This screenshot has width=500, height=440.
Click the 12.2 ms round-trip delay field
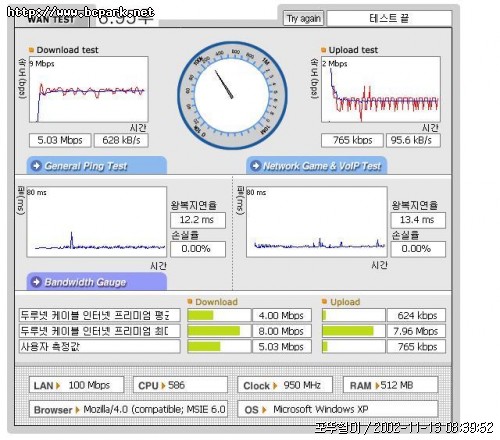(x=198, y=220)
